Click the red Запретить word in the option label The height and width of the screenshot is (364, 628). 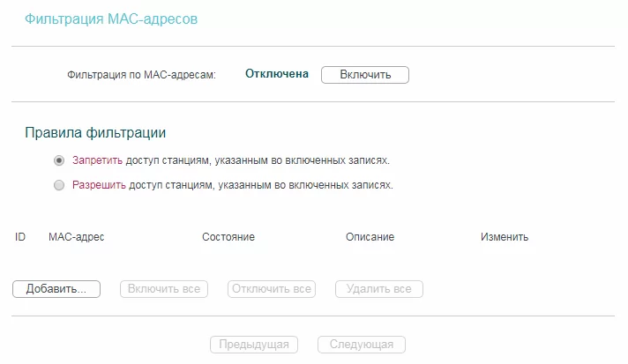click(98, 161)
